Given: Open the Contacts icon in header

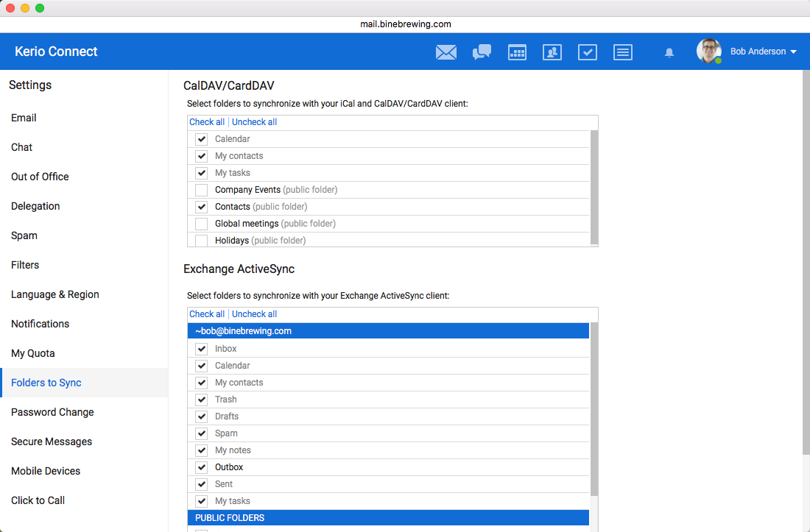Looking at the screenshot, I should [x=552, y=52].
